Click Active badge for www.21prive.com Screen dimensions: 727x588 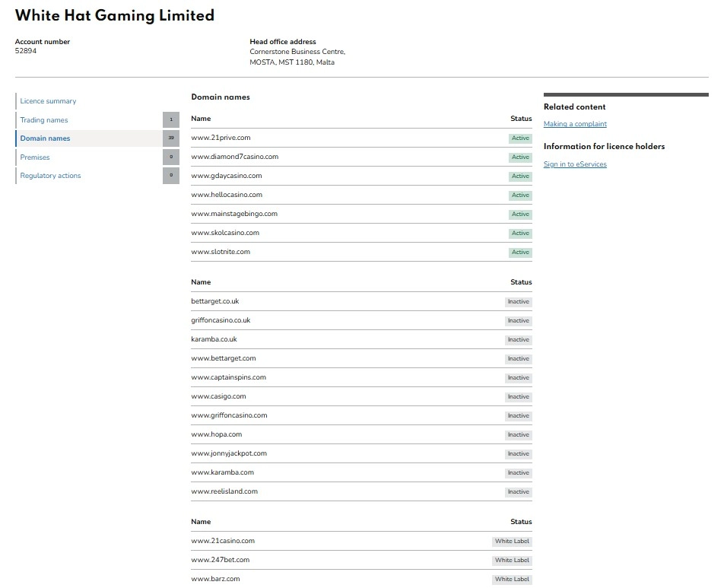tap(520, 138)
